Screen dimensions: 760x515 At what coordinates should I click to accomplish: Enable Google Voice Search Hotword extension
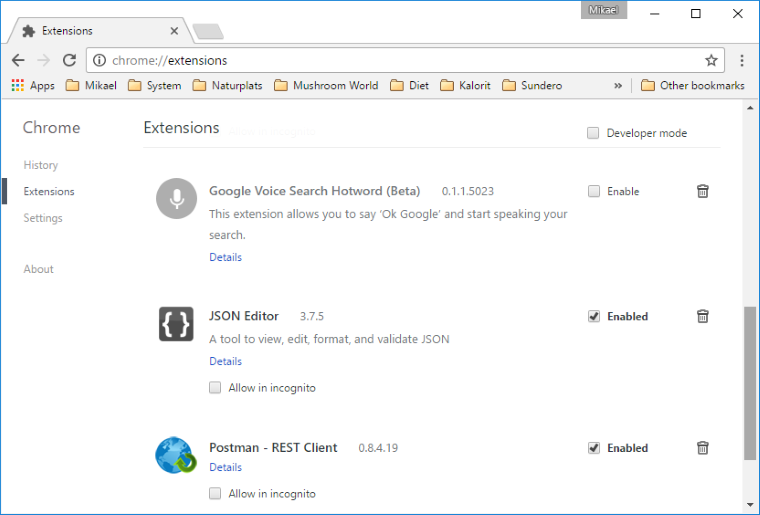[x=594, y=191]
